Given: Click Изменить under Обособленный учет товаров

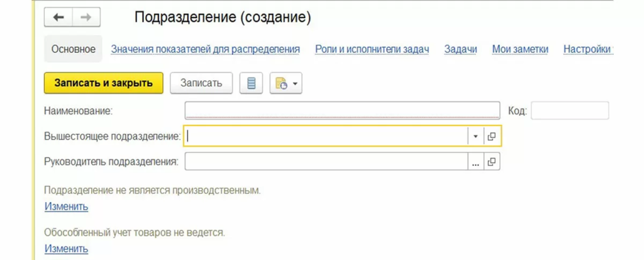Looking at the screenshot, I should pos(66,249).
